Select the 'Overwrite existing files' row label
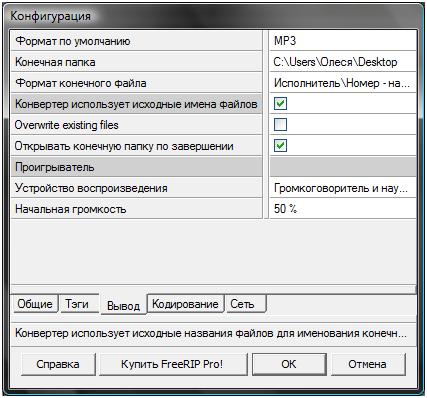This screenshot has height=398, width=427. pos(137,125)
